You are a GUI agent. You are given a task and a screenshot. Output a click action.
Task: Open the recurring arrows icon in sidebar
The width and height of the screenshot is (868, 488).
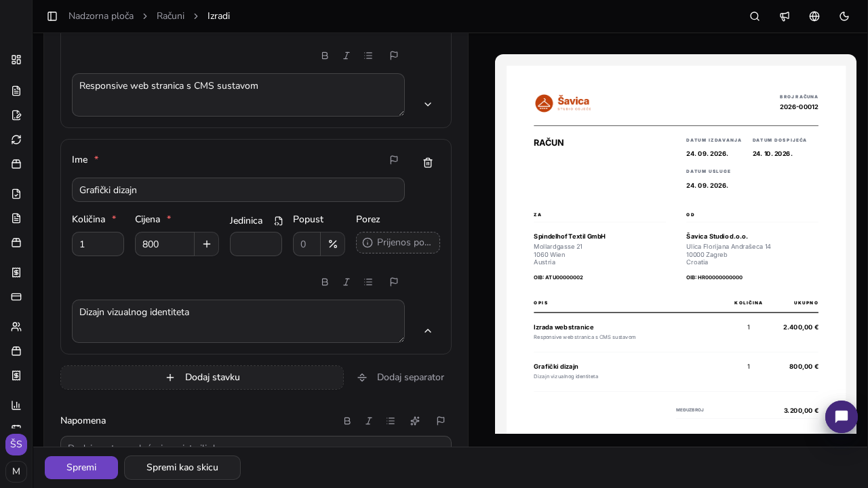point(16,140)
